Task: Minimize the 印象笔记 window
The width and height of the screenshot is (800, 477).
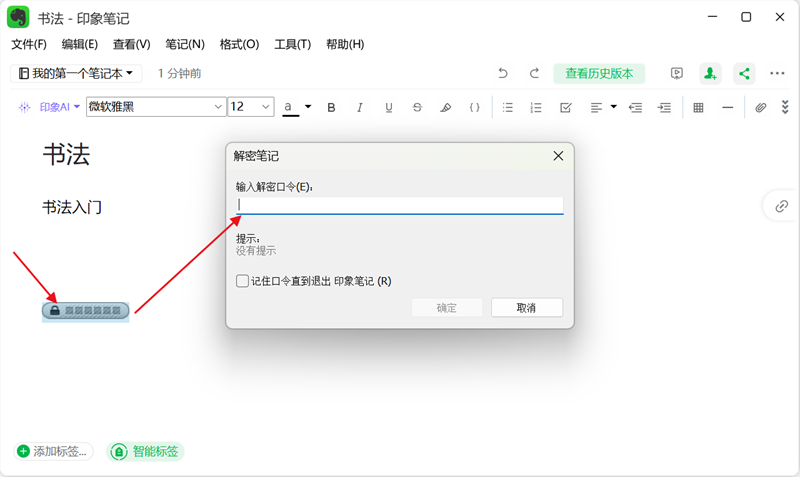Action: pos(713,17)
